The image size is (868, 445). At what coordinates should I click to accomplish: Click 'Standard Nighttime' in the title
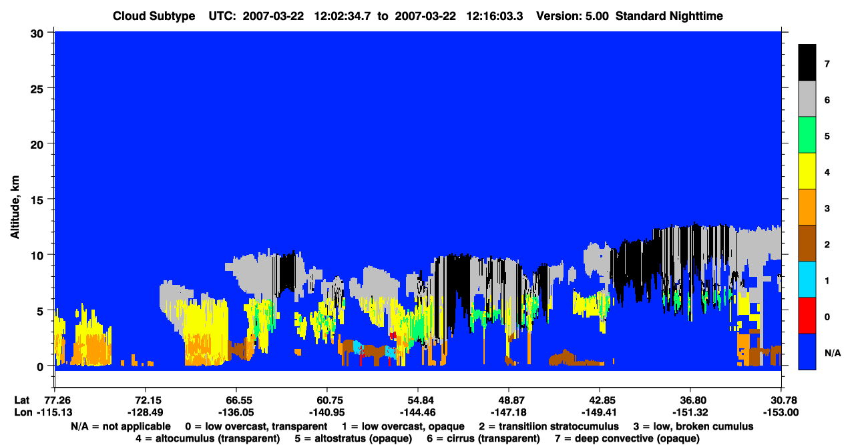(668, 16)
